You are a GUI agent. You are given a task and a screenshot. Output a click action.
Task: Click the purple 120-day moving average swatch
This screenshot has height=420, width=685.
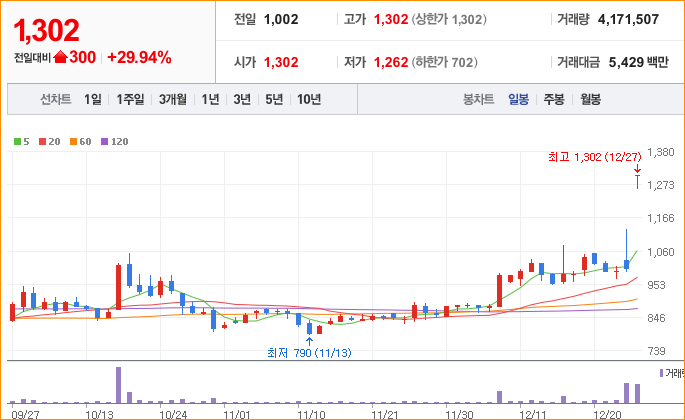pyautogui.click(x=104, y=142)
